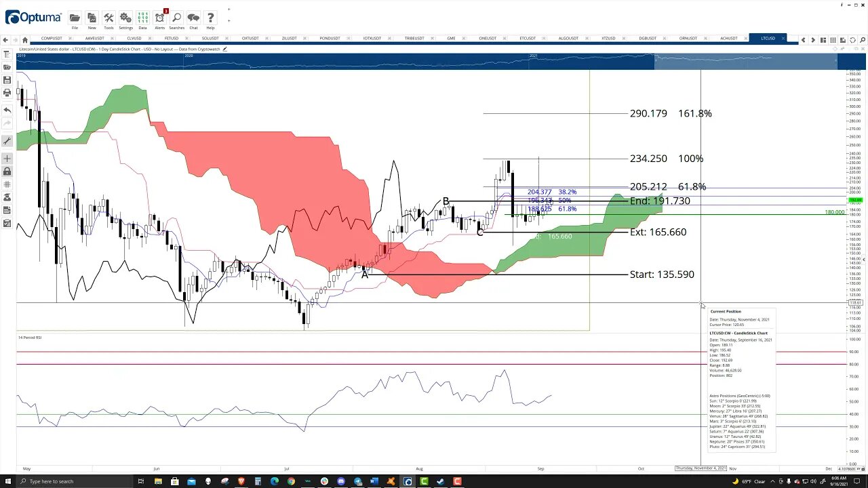Select the '290.179 161.8%' Fibonacci label
Screen dimensions: 868x488
coord(671,113)
